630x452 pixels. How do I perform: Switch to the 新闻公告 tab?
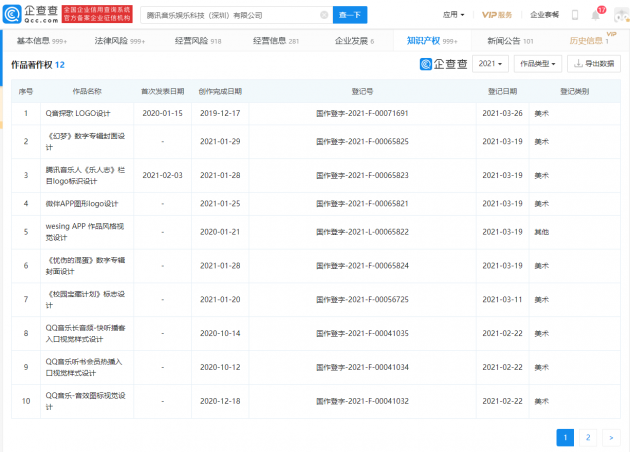click(510, 41)
